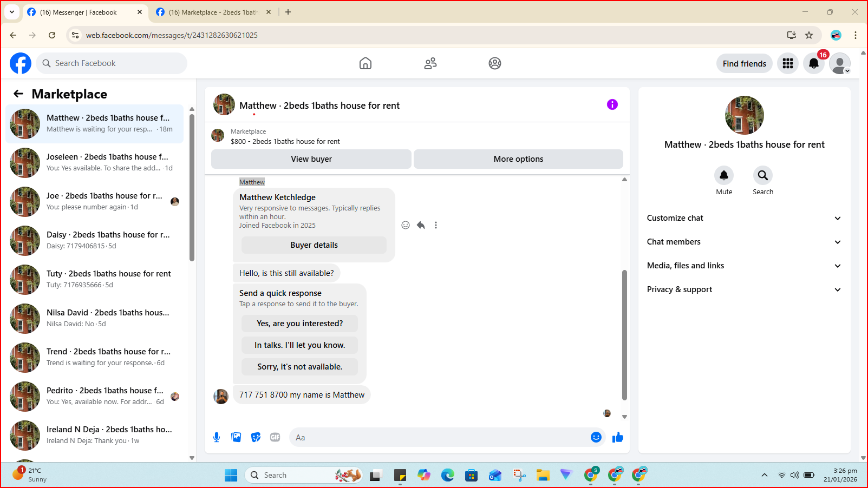Open Pedrito conversation
The height and width of the screenshot is (488, 868).
pyautogui.click(x=95, y=397)
